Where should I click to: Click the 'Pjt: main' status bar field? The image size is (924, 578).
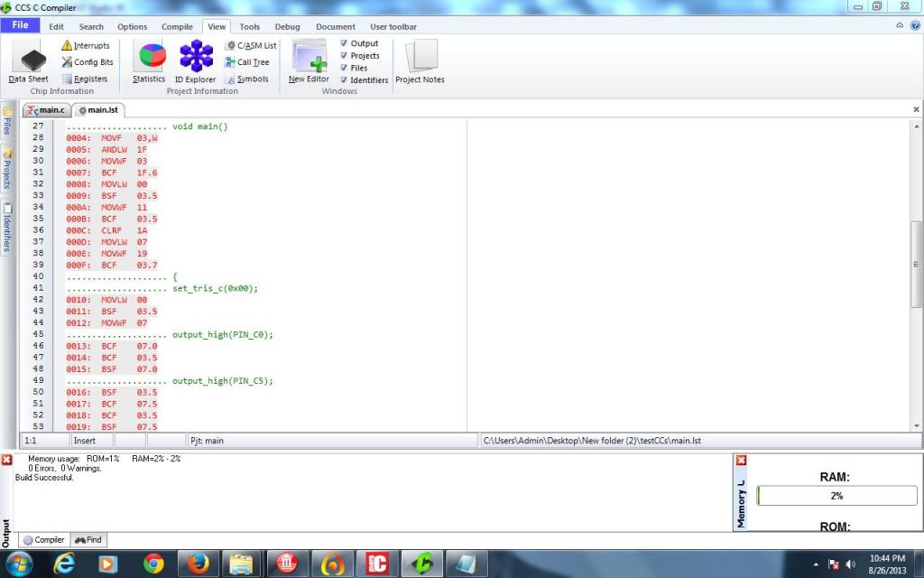coord(332,441)
